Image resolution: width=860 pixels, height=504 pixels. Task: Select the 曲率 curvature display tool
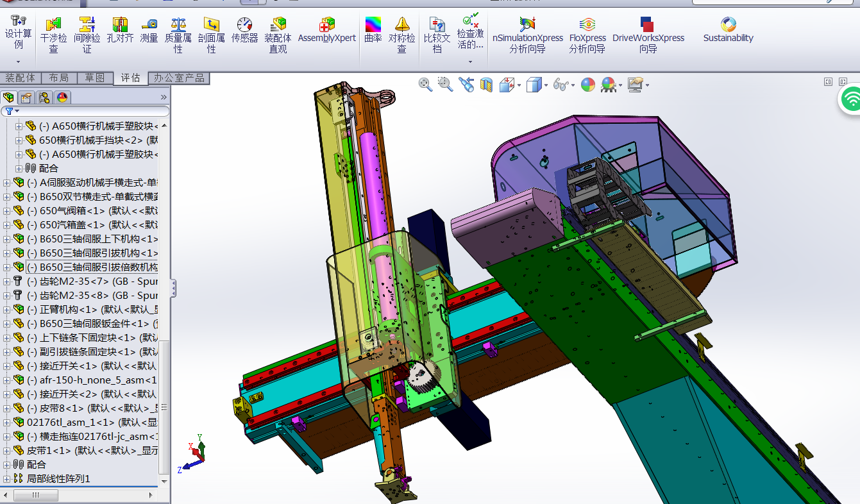coord(373,30)
